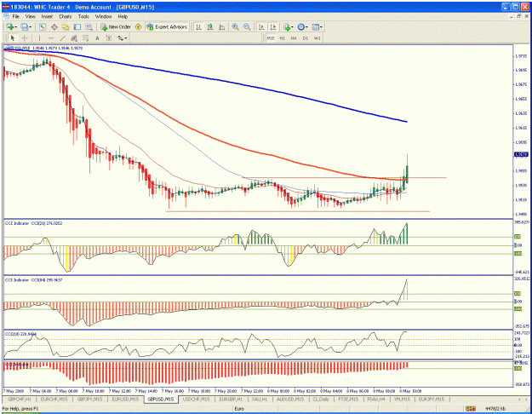The image size is (532, 414).
Task: Open the Indicators list dropdown
Action: tap(288, 26)
